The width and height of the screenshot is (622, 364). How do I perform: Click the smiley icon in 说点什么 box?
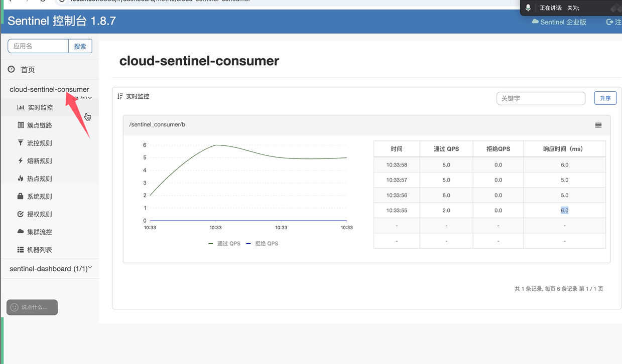(x=15, y=307)
